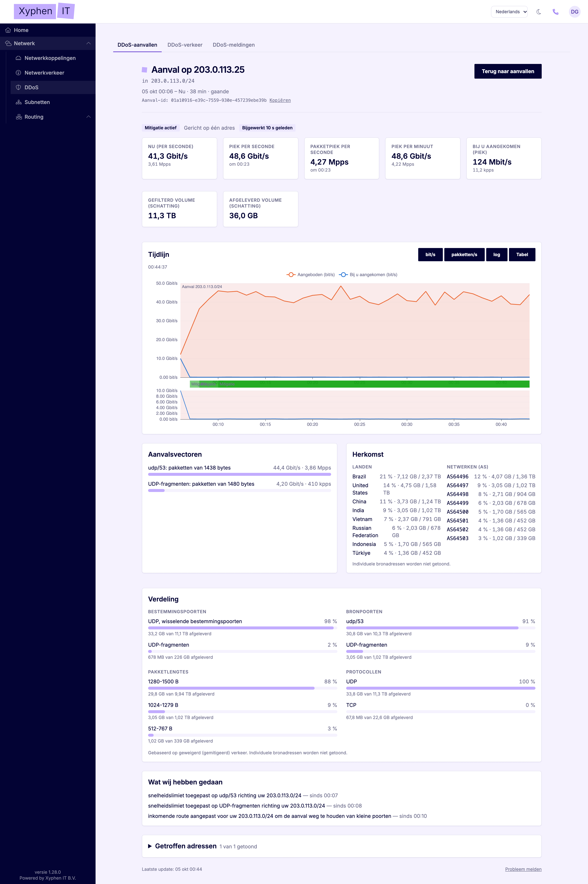The width and height of the screenshot is (588, 884).
Task: Open Subnetten in the sidebar
Action: click(x=53, y=102)
